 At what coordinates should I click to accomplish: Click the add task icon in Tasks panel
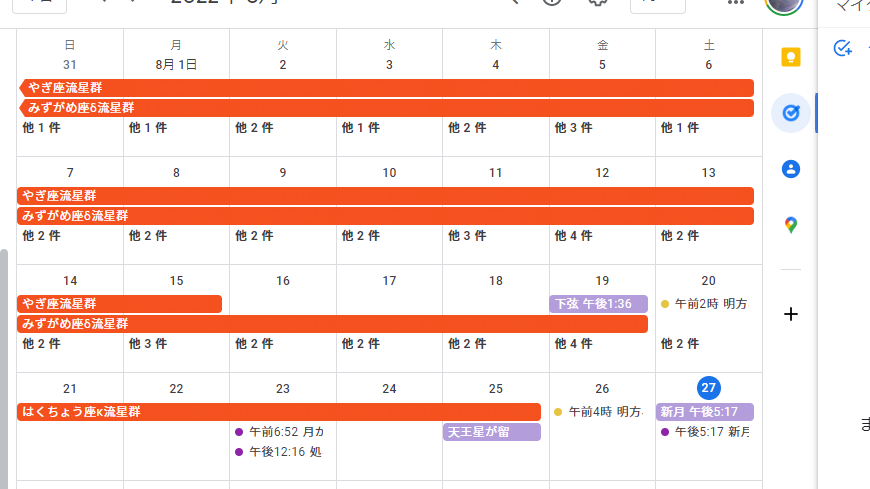[843, 48]
